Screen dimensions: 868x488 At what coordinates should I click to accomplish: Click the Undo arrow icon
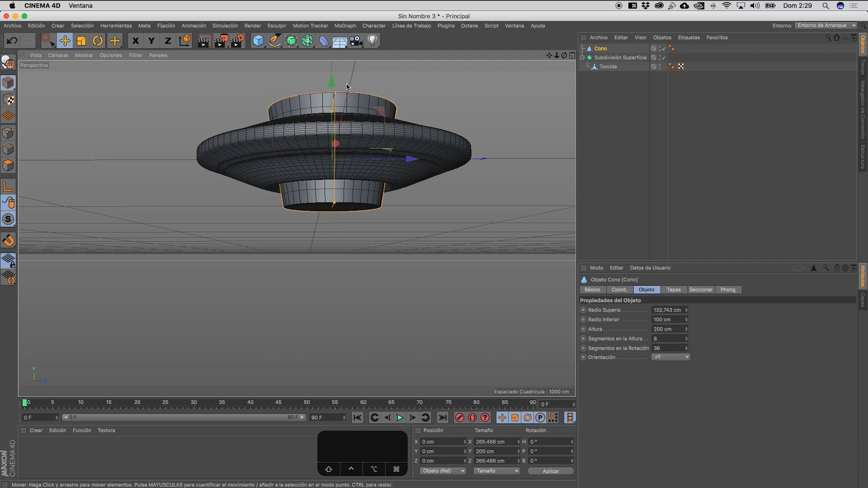12,41
